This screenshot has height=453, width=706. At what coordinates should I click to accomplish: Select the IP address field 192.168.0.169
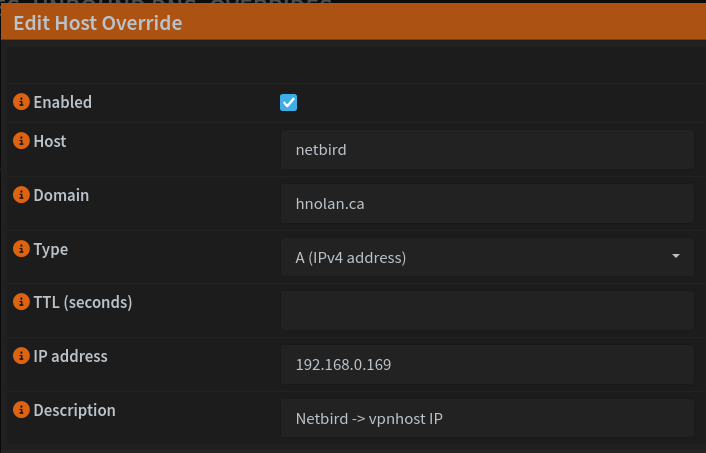487,365
